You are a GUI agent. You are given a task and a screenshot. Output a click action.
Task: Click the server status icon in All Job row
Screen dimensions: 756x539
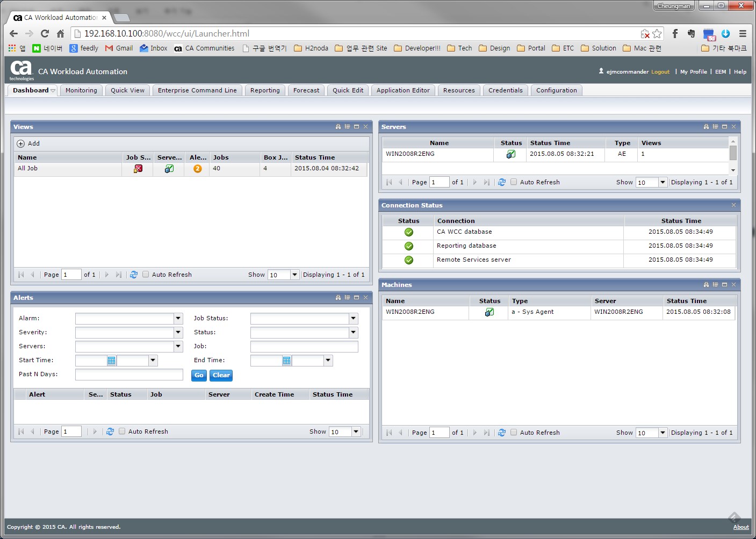[169, 169]
